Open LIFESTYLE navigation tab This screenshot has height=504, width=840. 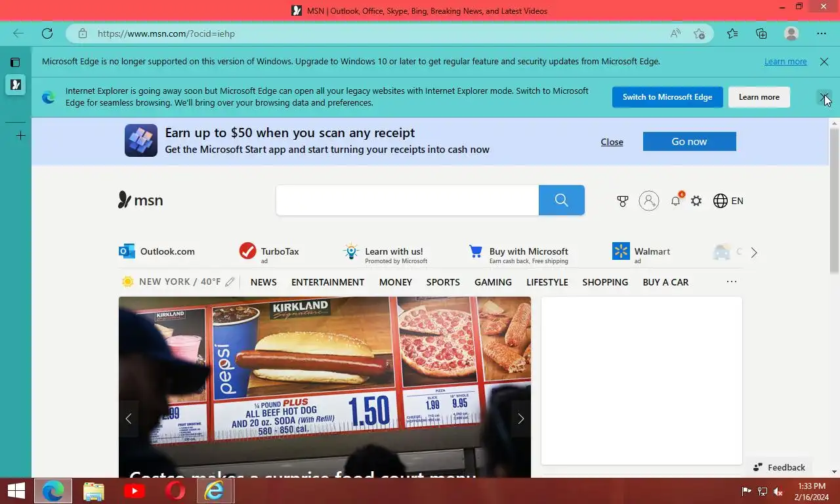point(547,282)
